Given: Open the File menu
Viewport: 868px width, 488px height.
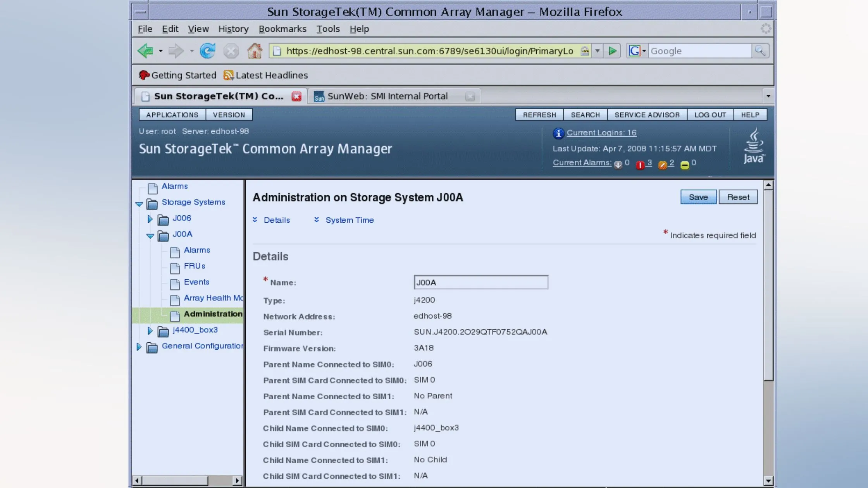Looking at the screenshot, I should click(145, 29).
